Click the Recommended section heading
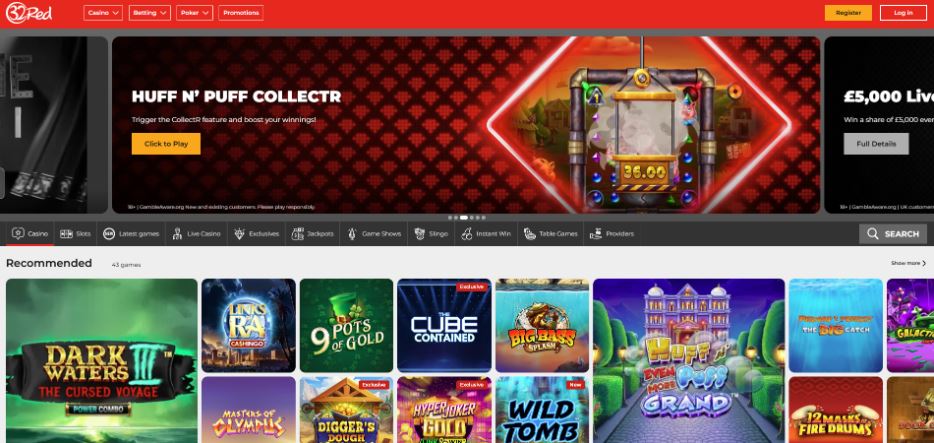The height and width of the screenshot is (443, 934). [49, 263]
